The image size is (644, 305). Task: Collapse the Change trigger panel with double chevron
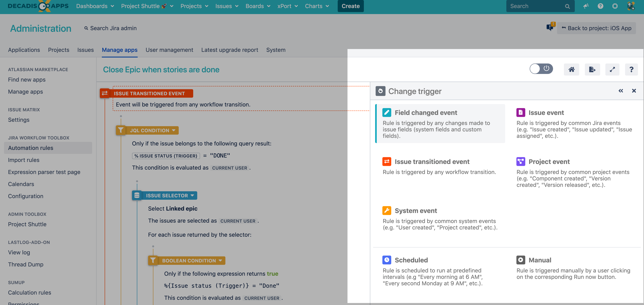621,91
